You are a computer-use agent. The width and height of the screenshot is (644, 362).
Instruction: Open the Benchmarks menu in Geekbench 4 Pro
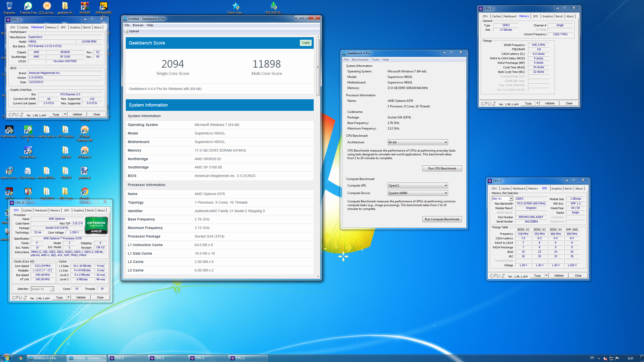360,60
